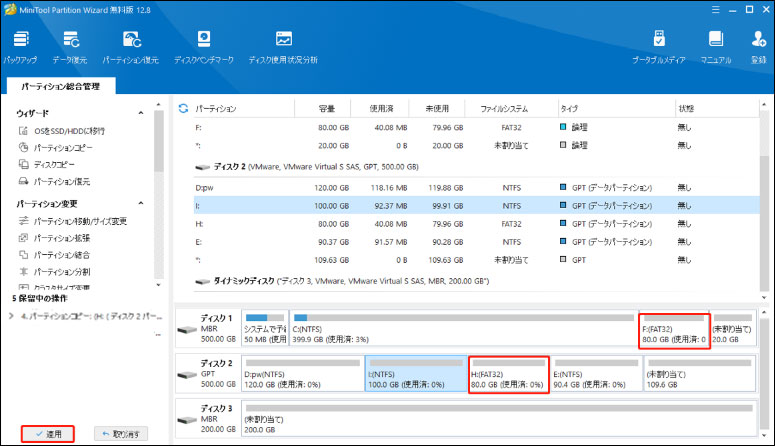Run ディスクベンチマーク disk benchmark
This screenshot has height=446, width=775.
pos(204,47)
